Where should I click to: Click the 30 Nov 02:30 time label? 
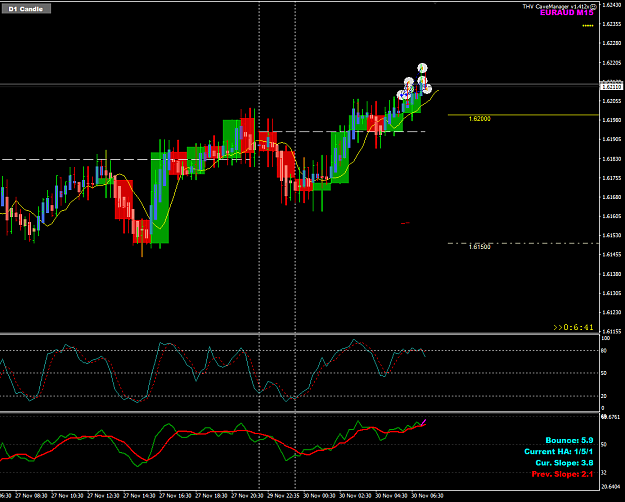coord(355,496)
